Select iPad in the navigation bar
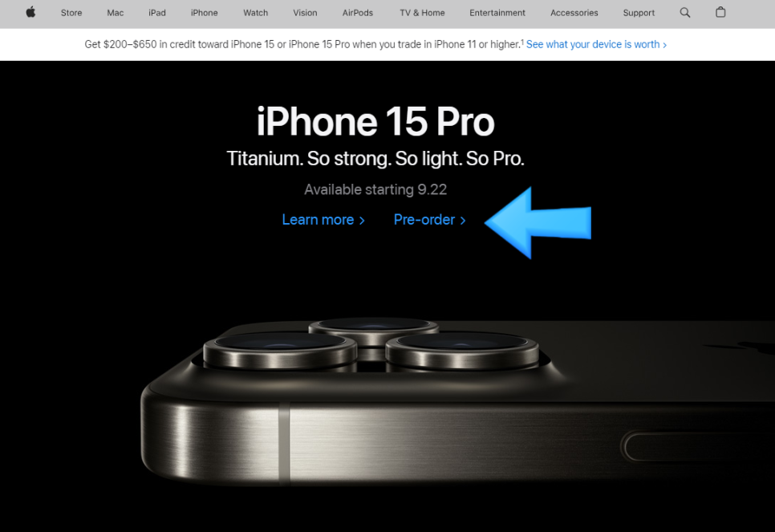This screenshot has height=532, width=775. (157, 13)
